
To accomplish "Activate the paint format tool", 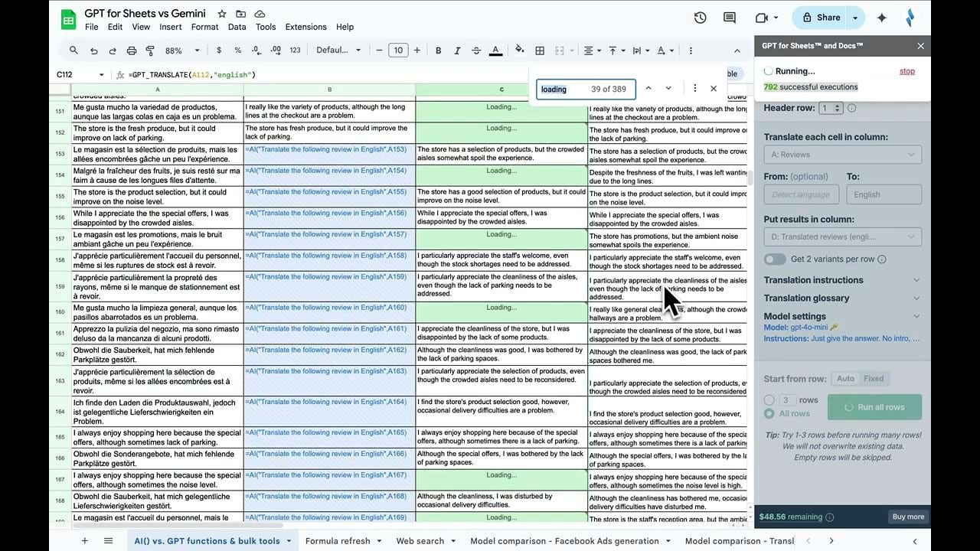I will point(150,51).
